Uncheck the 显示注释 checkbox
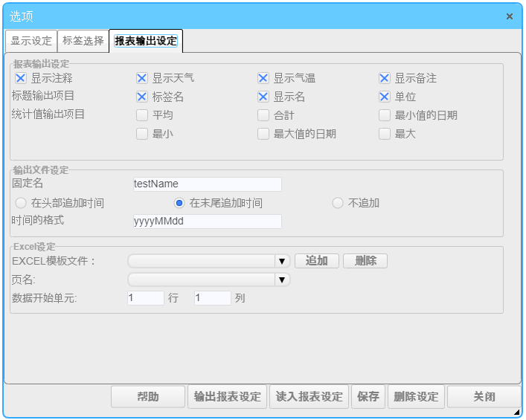This screenshot has width=526, height=420. click(x=21, y=78)
